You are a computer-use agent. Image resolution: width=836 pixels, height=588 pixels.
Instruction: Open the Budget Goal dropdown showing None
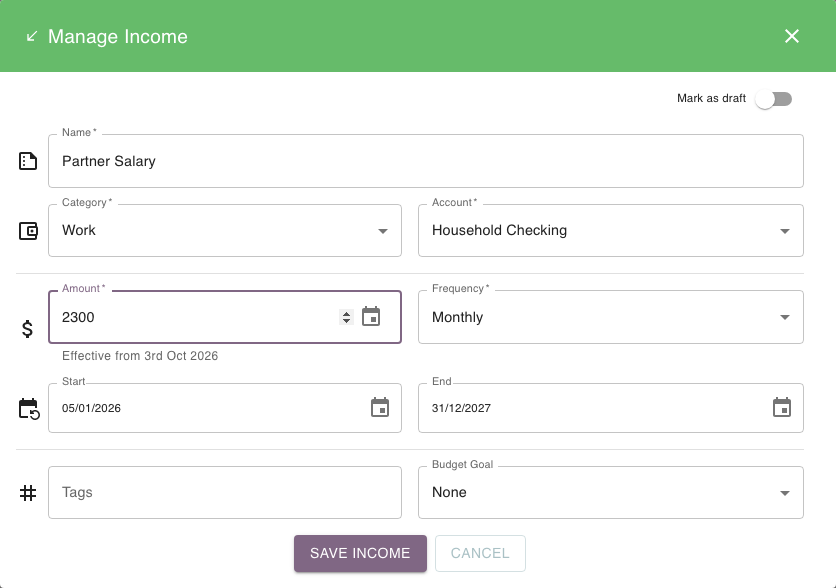coord(610,493)
